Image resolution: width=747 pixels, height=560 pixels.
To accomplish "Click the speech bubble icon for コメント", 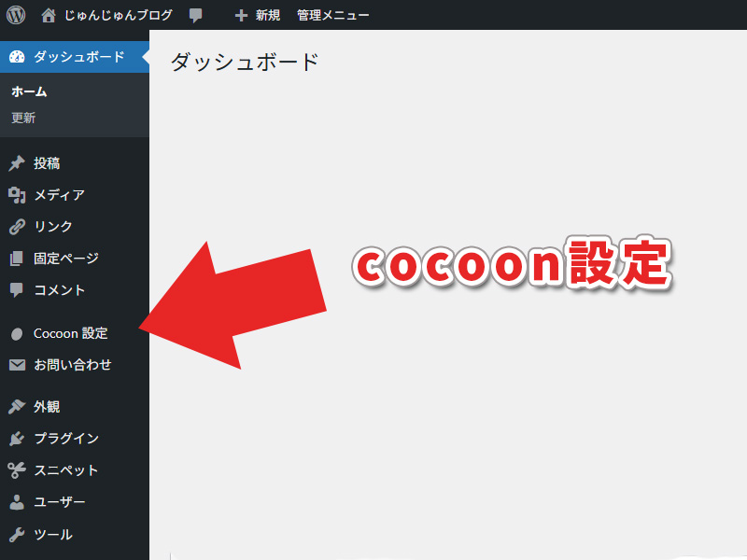I will click(x=16, y=290).
